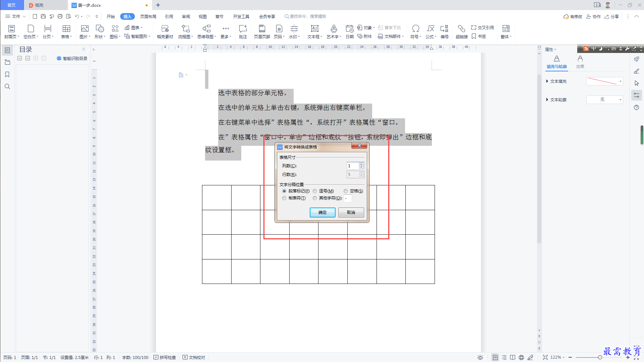This screenshot has width=644, height=362.
Task: Open the text fill color swatch
Action: 604,81
